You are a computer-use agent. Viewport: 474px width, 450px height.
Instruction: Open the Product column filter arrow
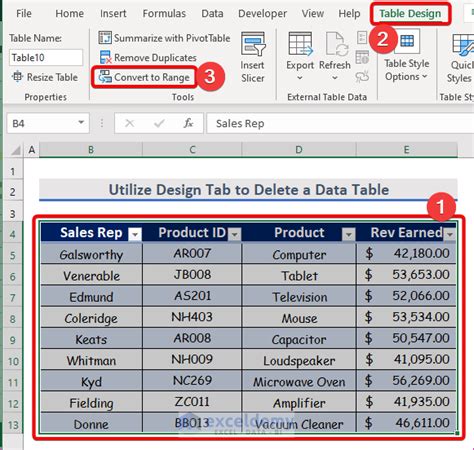pyautogui.click(x=348, y=234)
